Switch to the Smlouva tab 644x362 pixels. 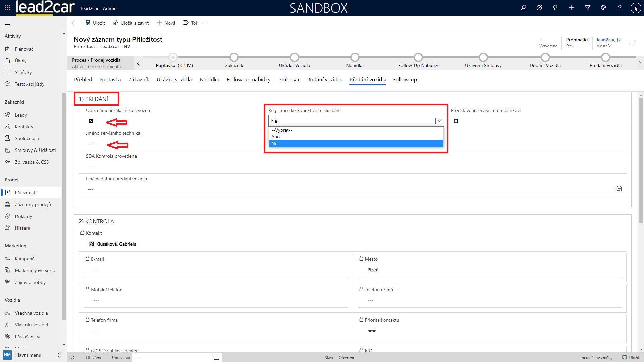pyautogui.click(x=288, y=80)
